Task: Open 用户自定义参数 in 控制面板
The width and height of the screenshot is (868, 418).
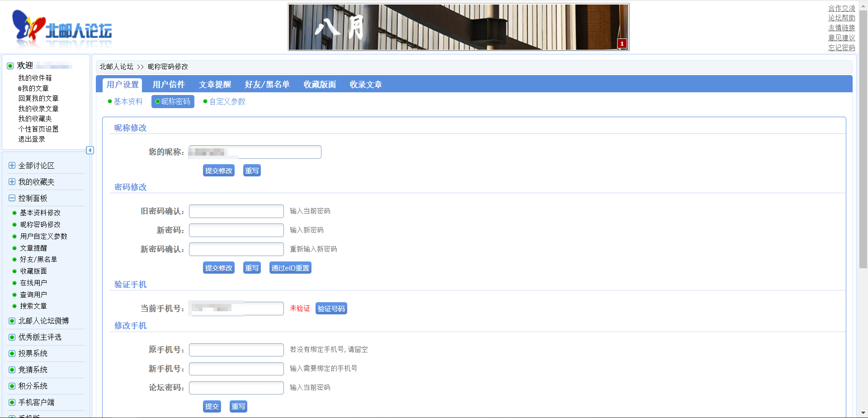Action: tap(43, 236)
